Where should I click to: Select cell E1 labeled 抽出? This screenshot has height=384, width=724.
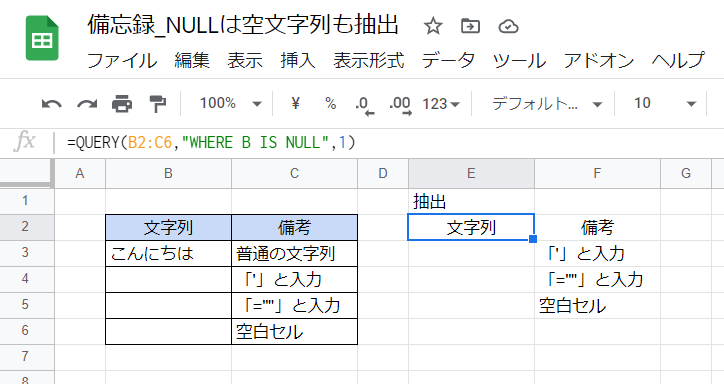pos(471,201)
